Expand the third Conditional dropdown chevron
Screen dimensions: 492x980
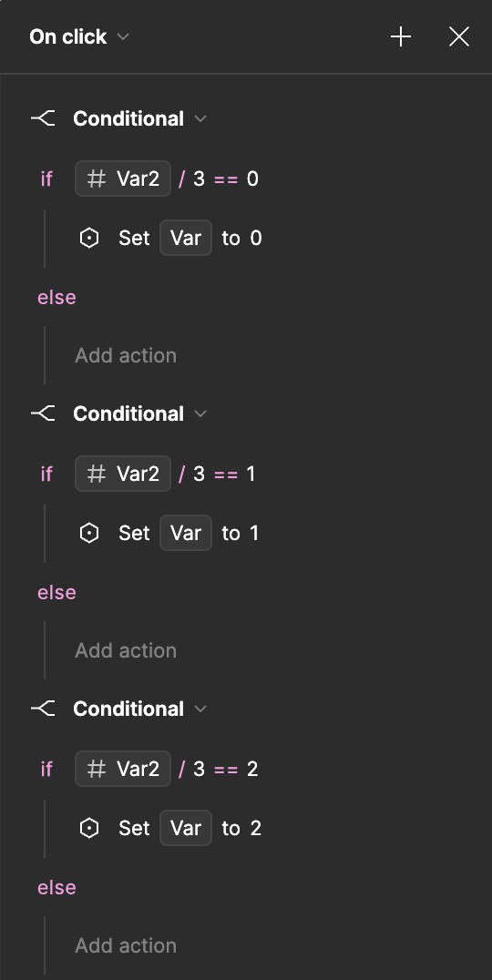click(200, 708)
